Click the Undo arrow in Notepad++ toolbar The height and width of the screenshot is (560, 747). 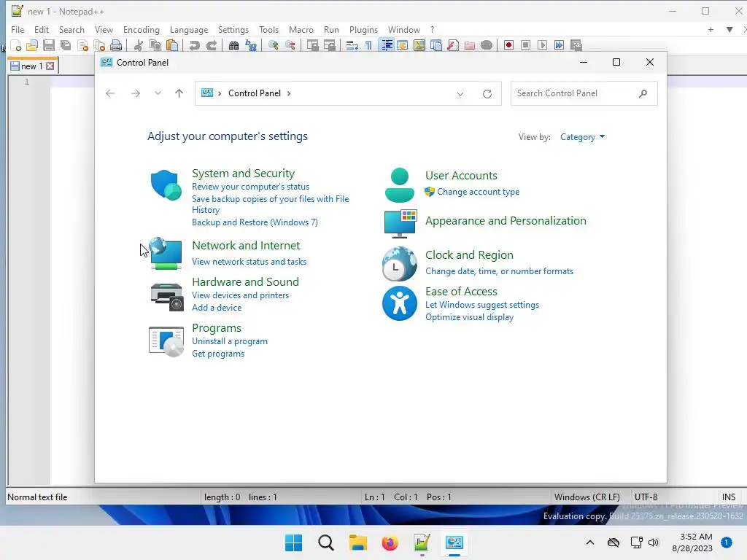[194, 45]
